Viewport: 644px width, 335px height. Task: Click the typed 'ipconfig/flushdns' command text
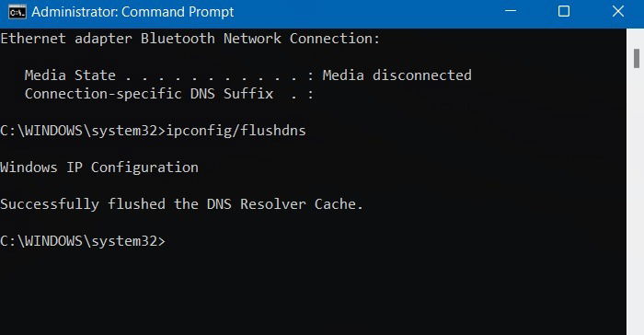click(236, 131)
